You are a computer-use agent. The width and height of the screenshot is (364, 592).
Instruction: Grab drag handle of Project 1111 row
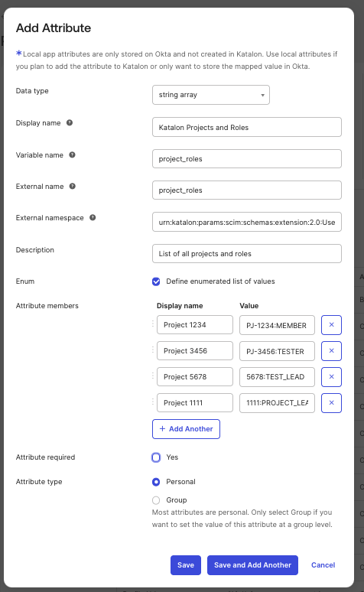[153, 402]
